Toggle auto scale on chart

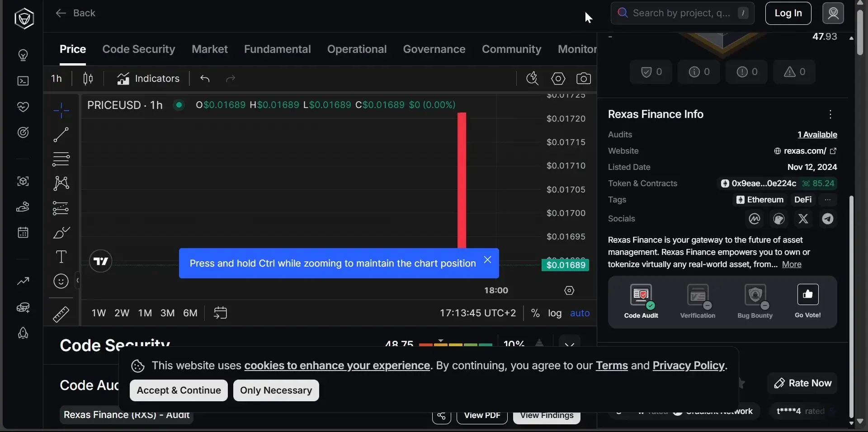point(580,313)
